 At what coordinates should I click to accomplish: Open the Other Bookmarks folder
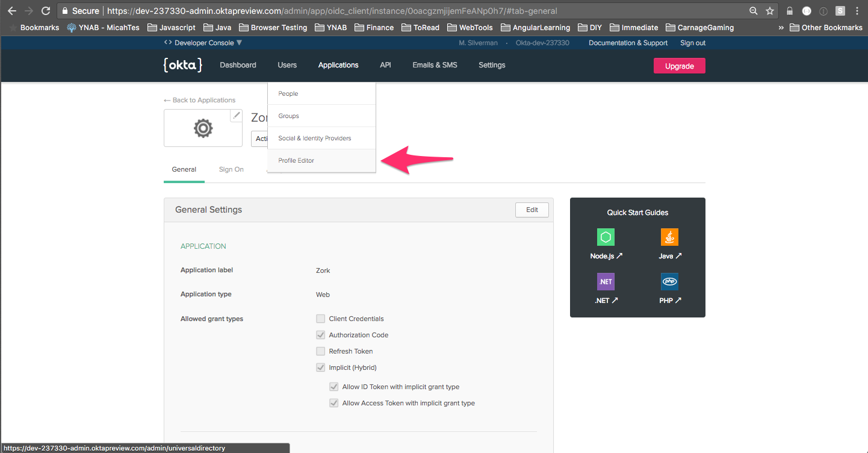tap(826, 27)
